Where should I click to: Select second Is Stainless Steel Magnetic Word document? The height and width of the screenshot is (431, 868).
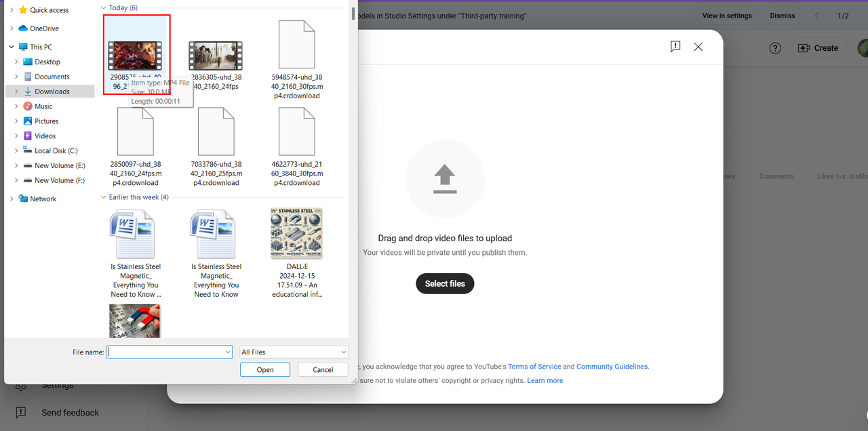(216, 253)
